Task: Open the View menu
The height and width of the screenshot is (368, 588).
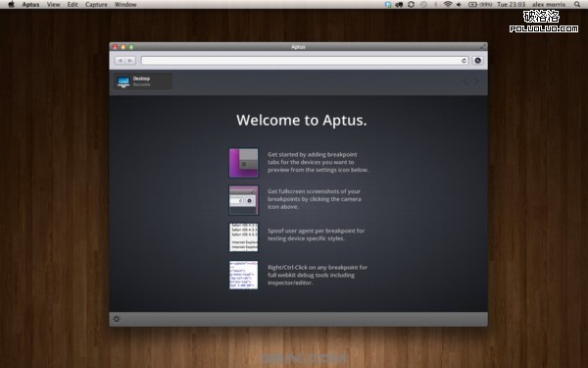Action: [x=53, y=5]
